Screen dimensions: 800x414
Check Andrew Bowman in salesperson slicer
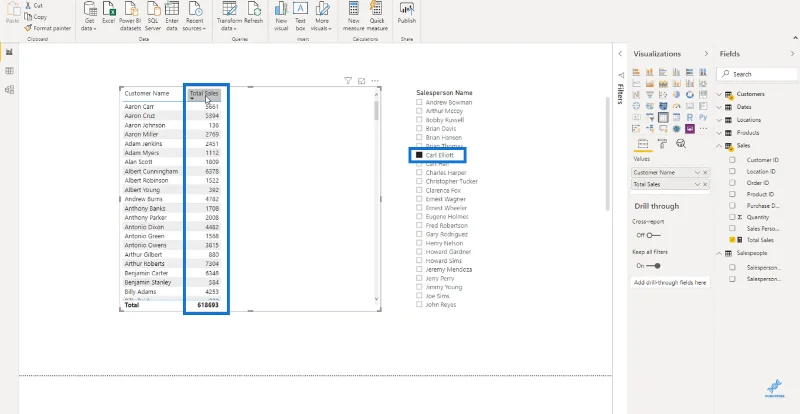[x=419, y=102]
